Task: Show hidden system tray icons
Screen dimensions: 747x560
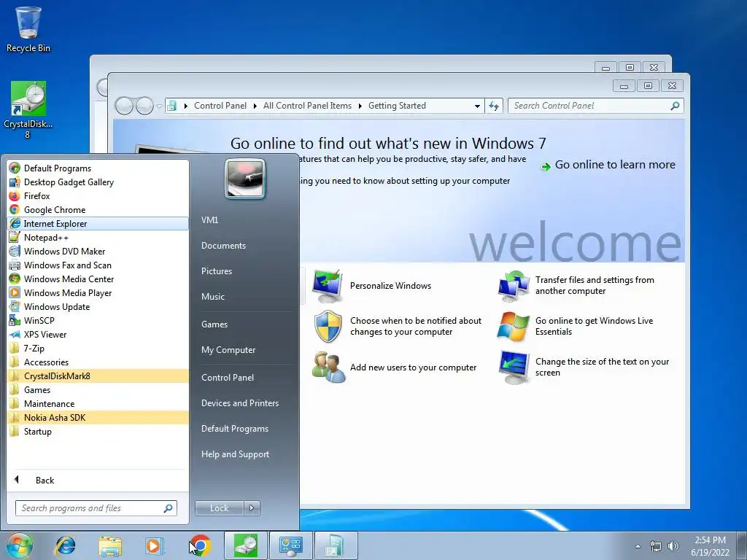Action: point(638,546)
